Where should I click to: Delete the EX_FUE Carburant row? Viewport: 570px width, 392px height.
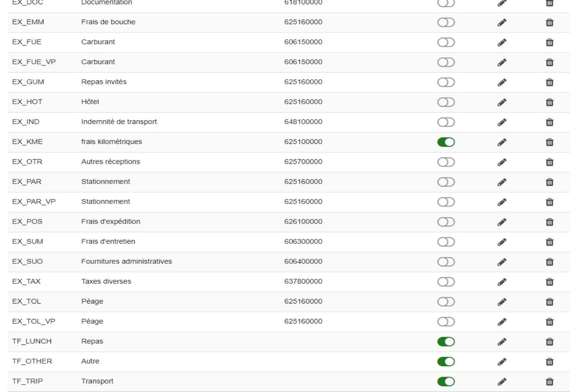click(550, 42)
